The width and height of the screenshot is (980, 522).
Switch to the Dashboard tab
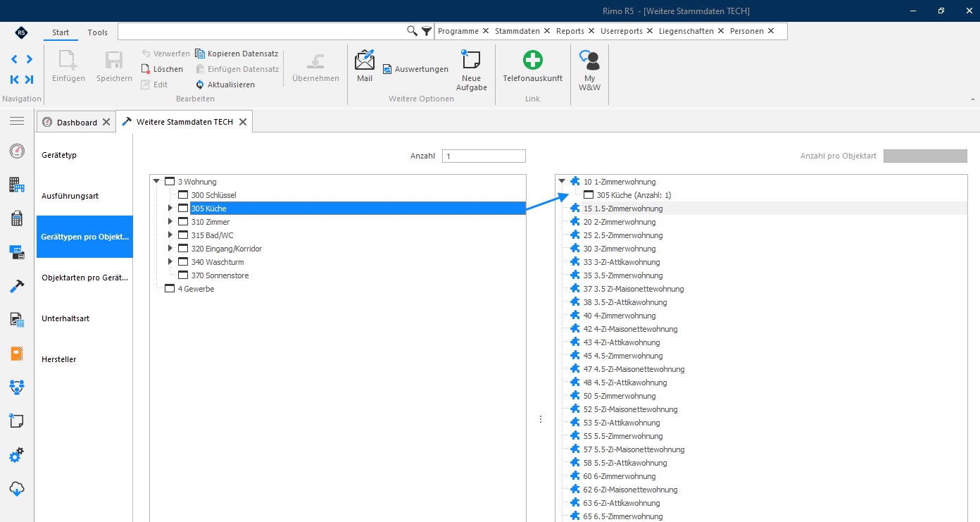[x=77, y=122]
